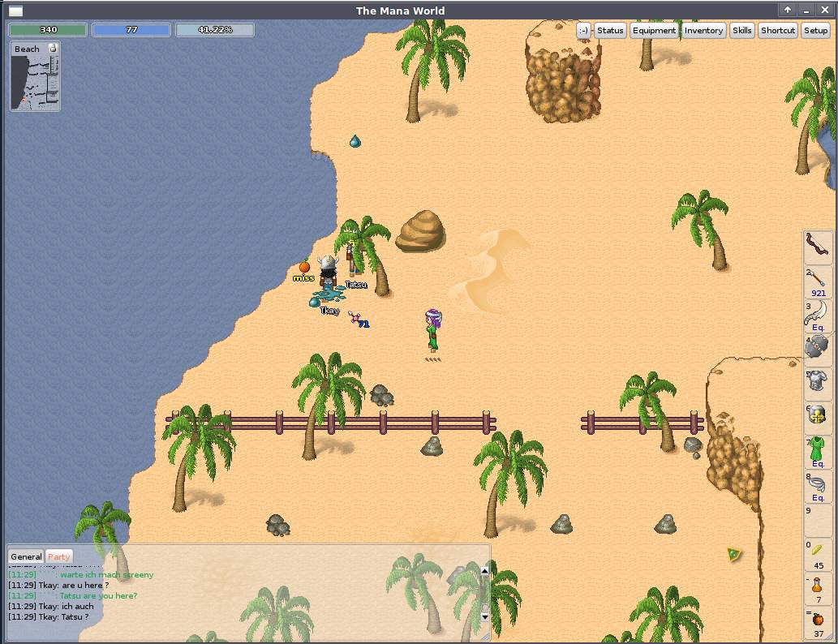
Task: Select the purple-haired character in green
Action: tap(433, 330)
